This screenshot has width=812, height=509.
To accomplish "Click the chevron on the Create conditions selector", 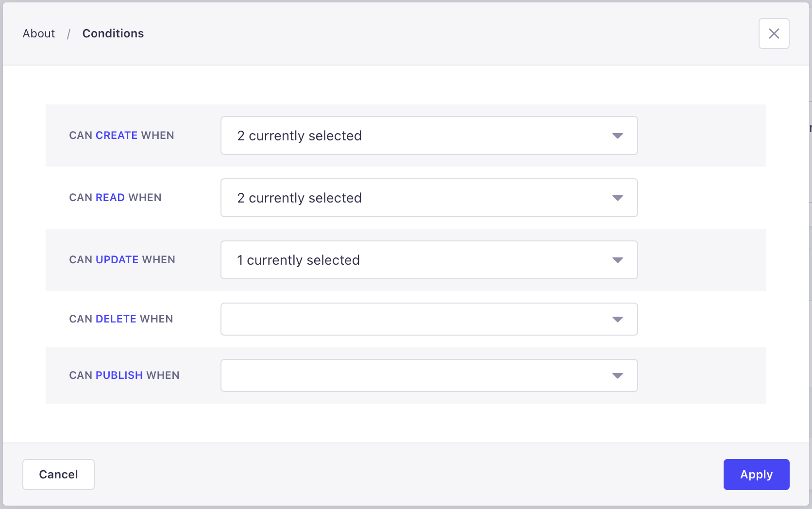I will click(x=617, y=136).
